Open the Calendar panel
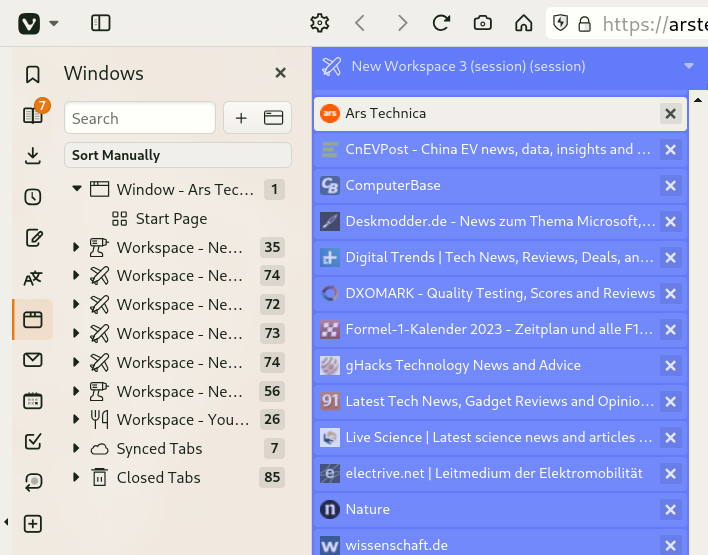The image size is (708, 555). click(x=33, y=401)
